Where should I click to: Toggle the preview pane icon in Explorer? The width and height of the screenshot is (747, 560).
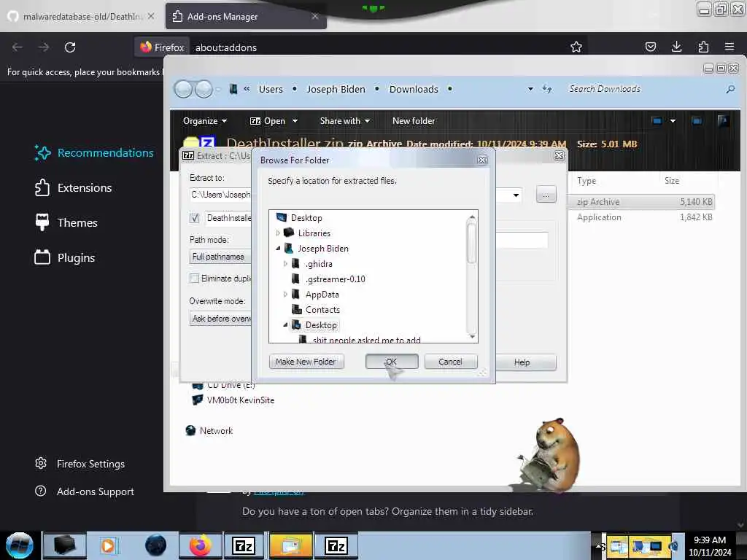(697, 121)
